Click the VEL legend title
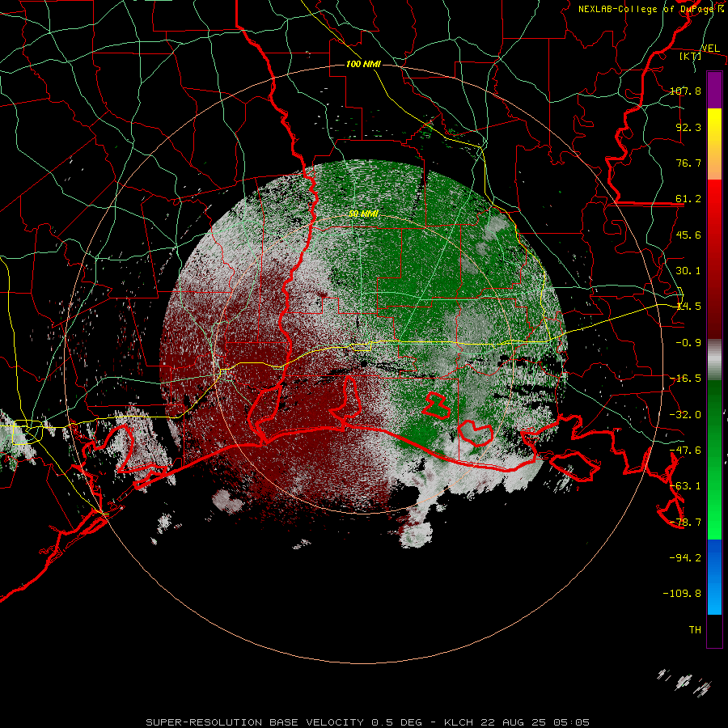The height and width of the screenshot is (728, 728). pyautogui.click(x=710, y=49)
